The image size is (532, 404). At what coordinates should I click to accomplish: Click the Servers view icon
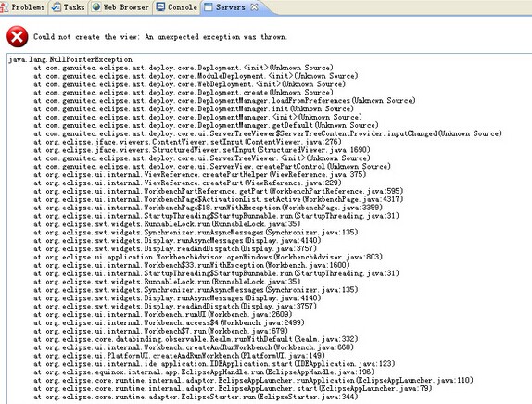(x=209, y=6)
